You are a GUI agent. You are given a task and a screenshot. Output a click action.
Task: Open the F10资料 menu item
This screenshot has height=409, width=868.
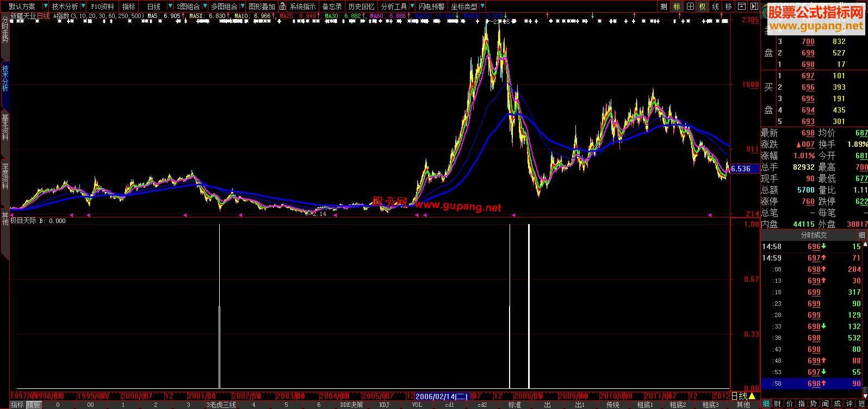(x=102, y=7)
